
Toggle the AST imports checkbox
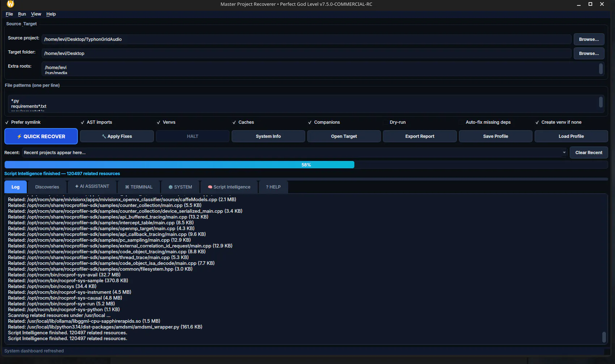[83, 122]
